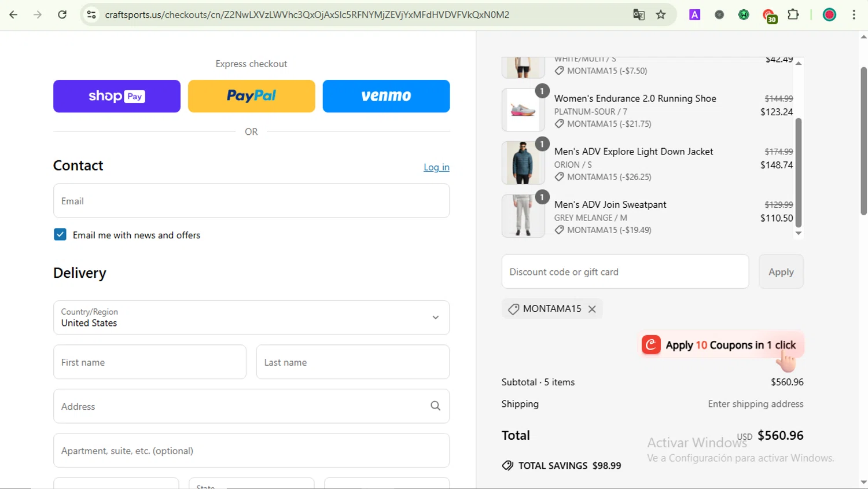Click the Subtotal $560.96 amount
Image resolution: width=868 pixels, height=489 pixels.
tap(787, 382)
